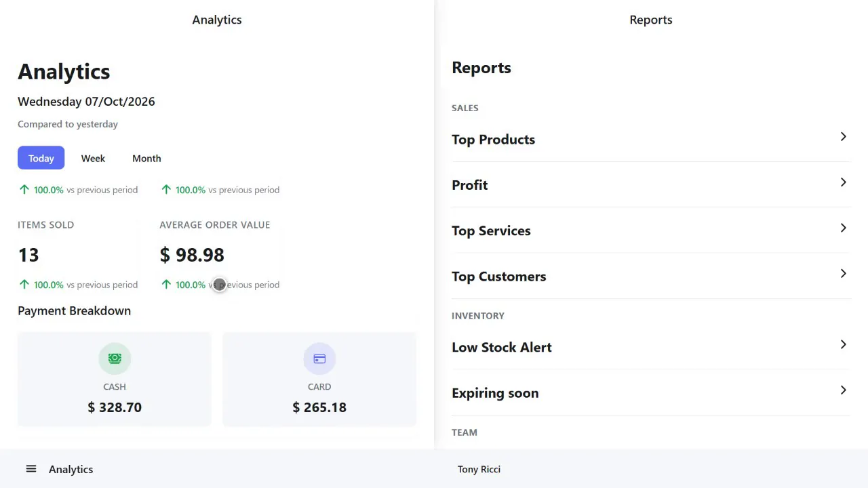The image size is (868, 488).
Task: Click the green cash icon
Action: (x=115, y=359)
